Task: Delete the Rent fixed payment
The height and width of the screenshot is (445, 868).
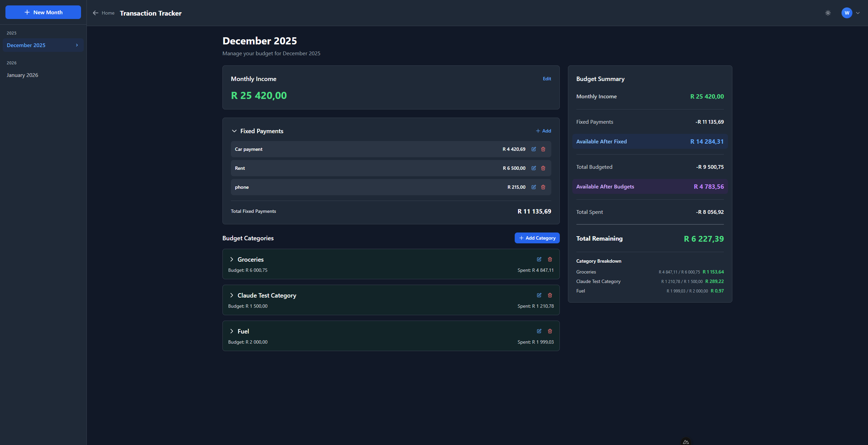Action: click(543, 168)
